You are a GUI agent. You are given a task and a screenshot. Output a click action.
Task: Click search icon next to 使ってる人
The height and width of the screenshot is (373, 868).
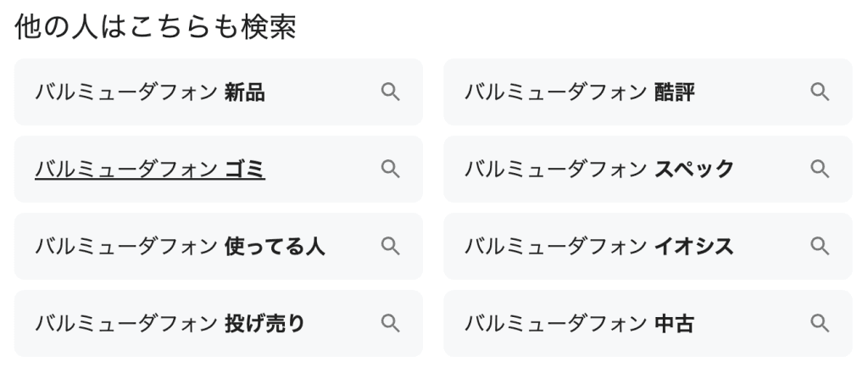(x=390, y=247)
